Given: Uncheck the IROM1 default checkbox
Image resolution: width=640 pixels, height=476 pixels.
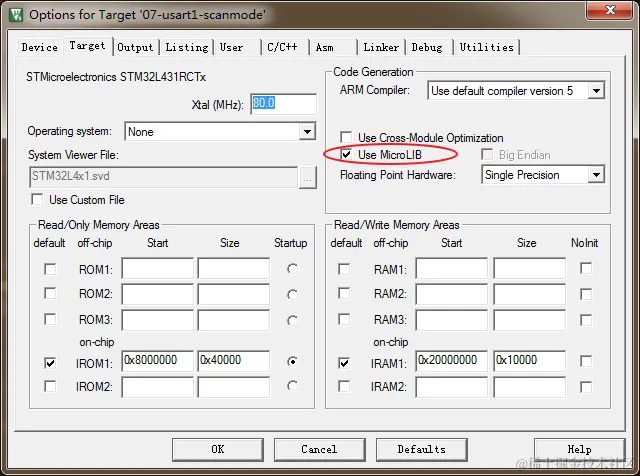Looking at the screenshot, I should [50, 363].
